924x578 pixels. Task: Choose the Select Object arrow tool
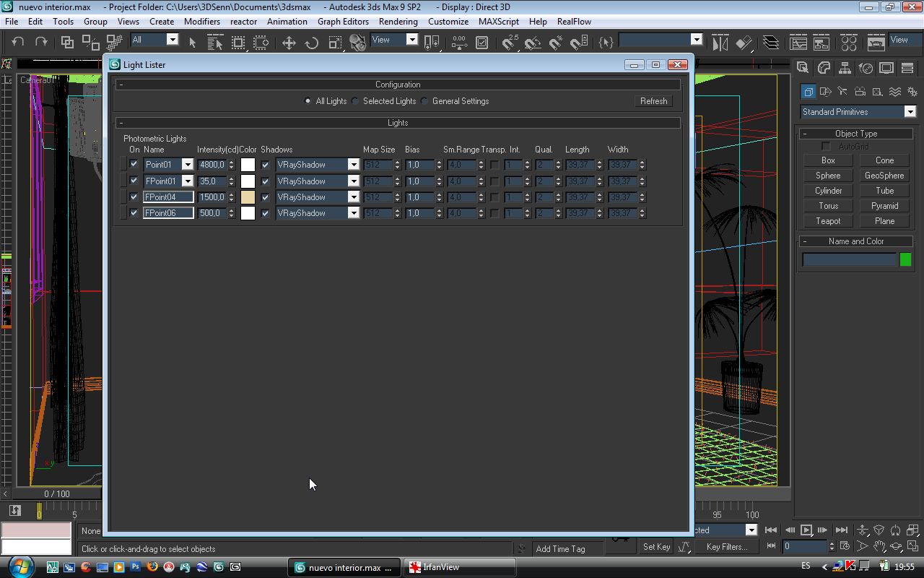(x=192, y=43)
